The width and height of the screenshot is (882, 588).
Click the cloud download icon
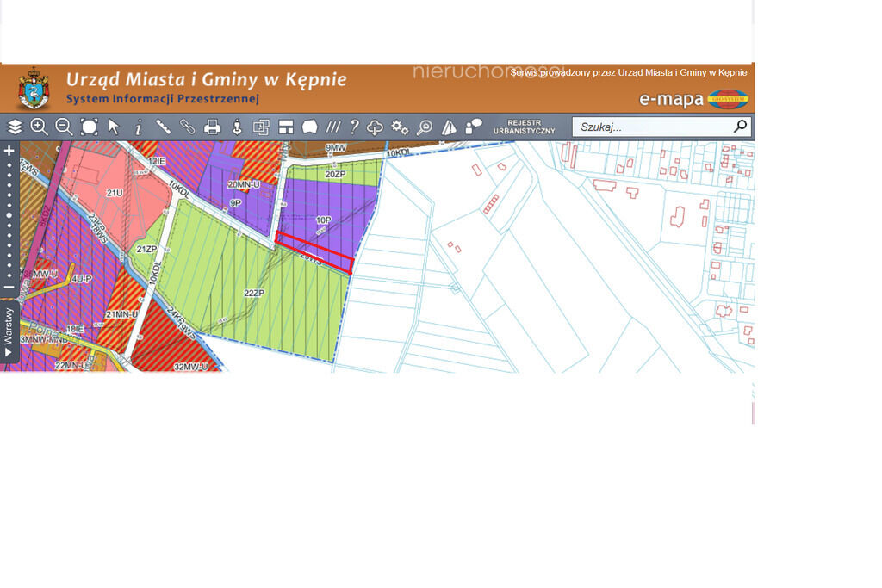click(x=375, y=127)
